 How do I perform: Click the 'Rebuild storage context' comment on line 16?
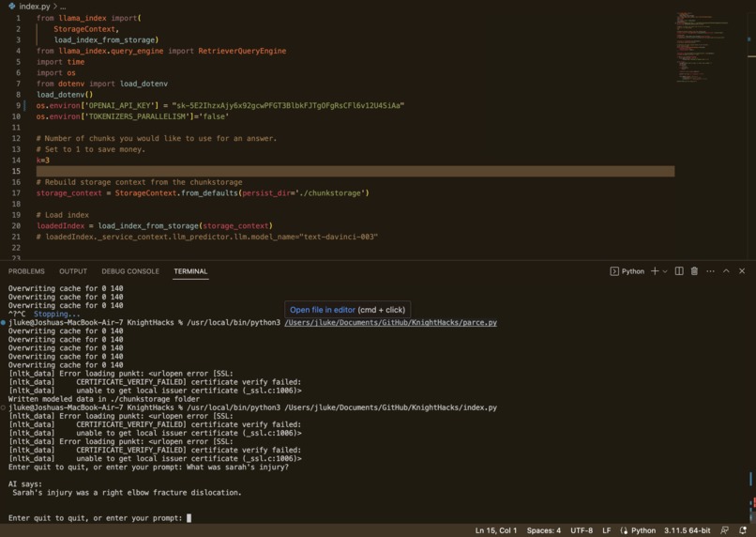pos(140,182)
